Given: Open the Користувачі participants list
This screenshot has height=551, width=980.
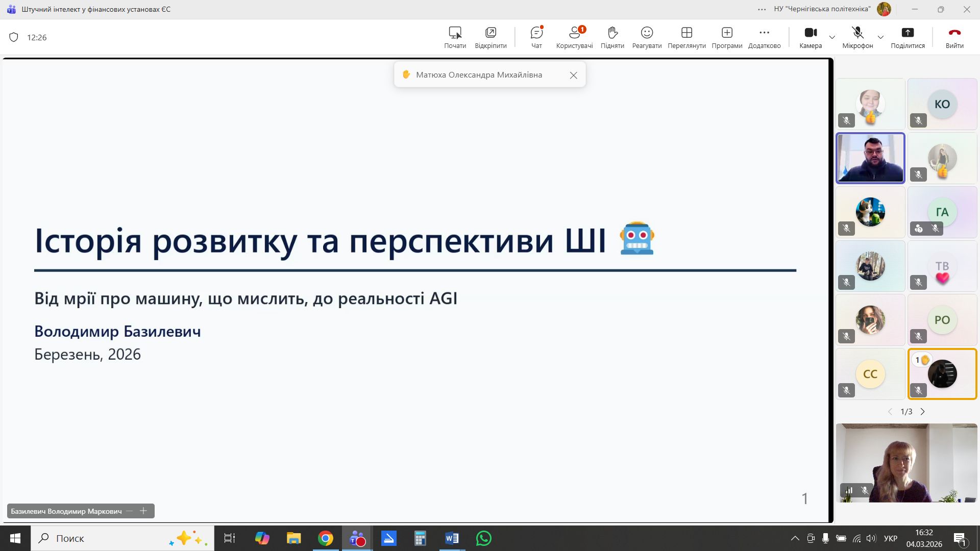Looking at the screenshot, I should (574, 37).
